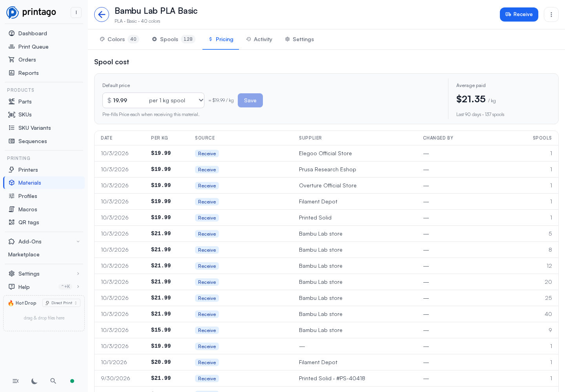This screenshot has width=565, height=392.
Task: Select the Pricing tab
Action: point(221,39)
